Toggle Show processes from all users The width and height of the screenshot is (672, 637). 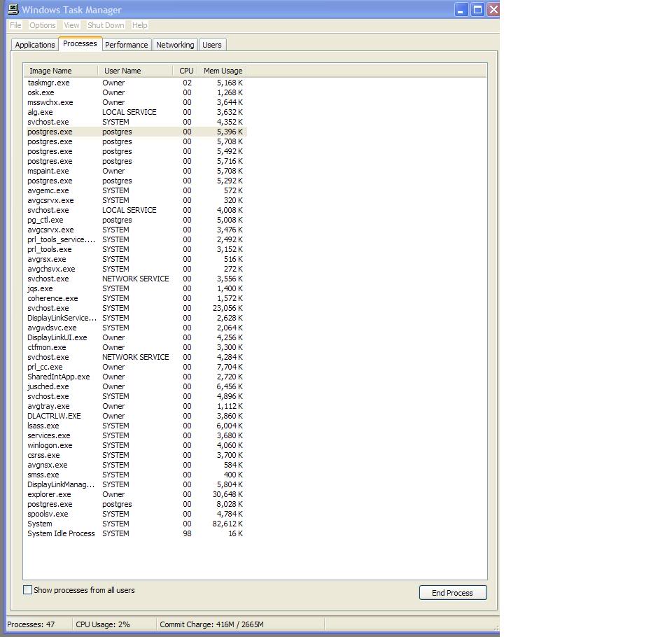point(27,590)
